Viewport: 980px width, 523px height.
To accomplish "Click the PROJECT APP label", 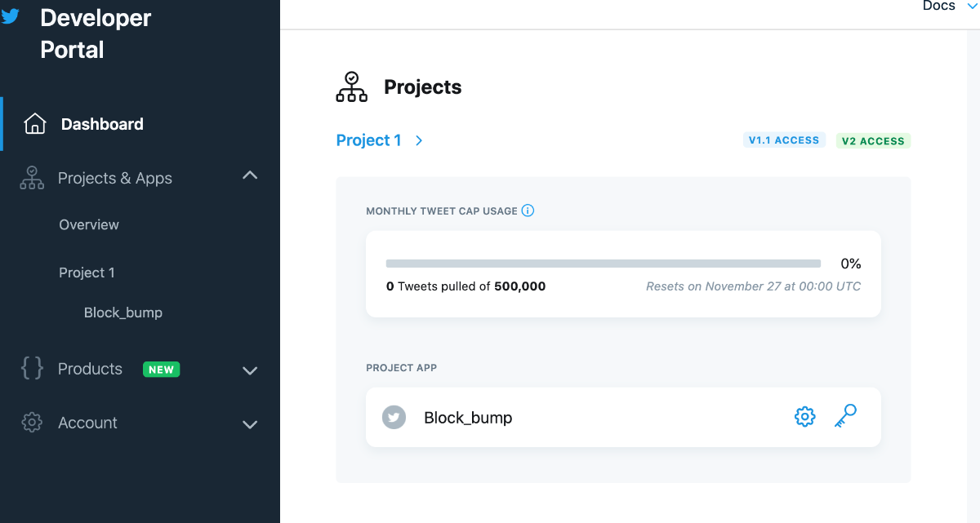I will click(x=402, y=368).
